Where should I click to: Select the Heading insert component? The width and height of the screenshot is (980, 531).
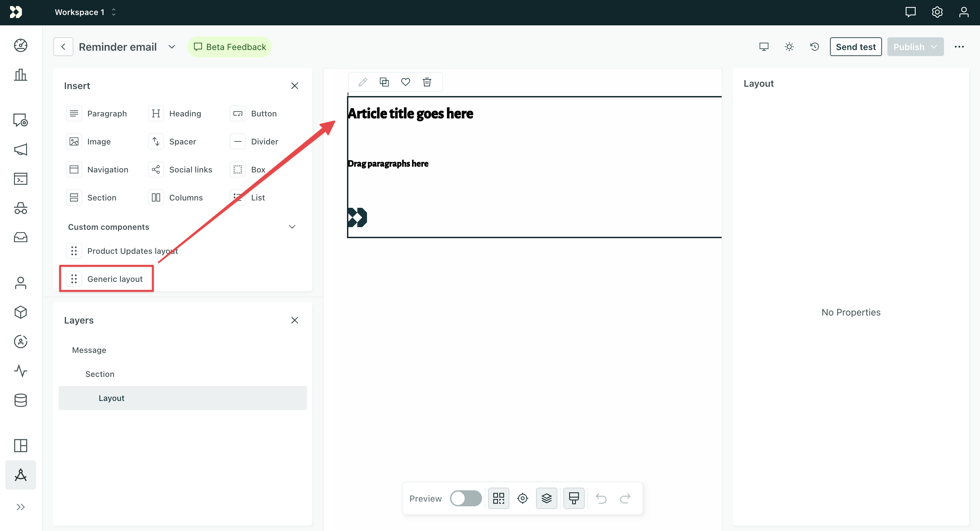tap(185, 113)
